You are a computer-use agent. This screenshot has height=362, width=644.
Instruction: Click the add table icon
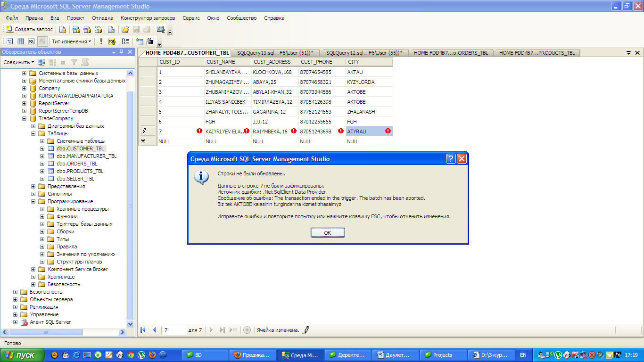pos(140,41)
